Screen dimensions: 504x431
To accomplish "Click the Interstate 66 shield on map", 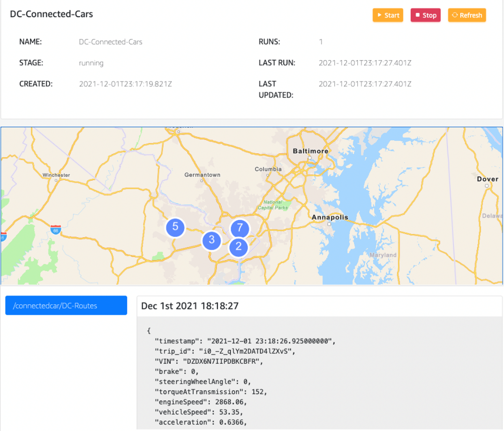I will [x=56, y=230].
